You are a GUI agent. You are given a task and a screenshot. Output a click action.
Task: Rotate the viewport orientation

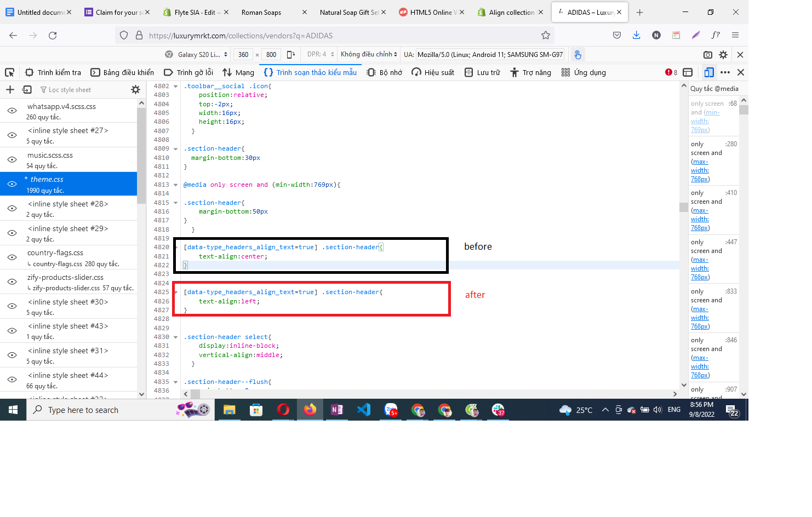[x=291, y=55]
